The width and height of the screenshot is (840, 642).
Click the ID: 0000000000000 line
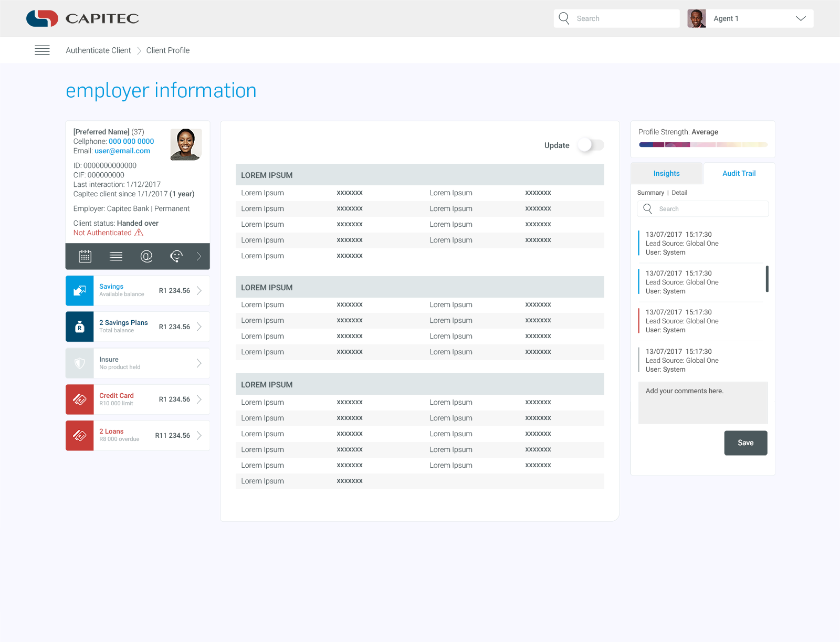pyautogui.click(x=105, y=165)
